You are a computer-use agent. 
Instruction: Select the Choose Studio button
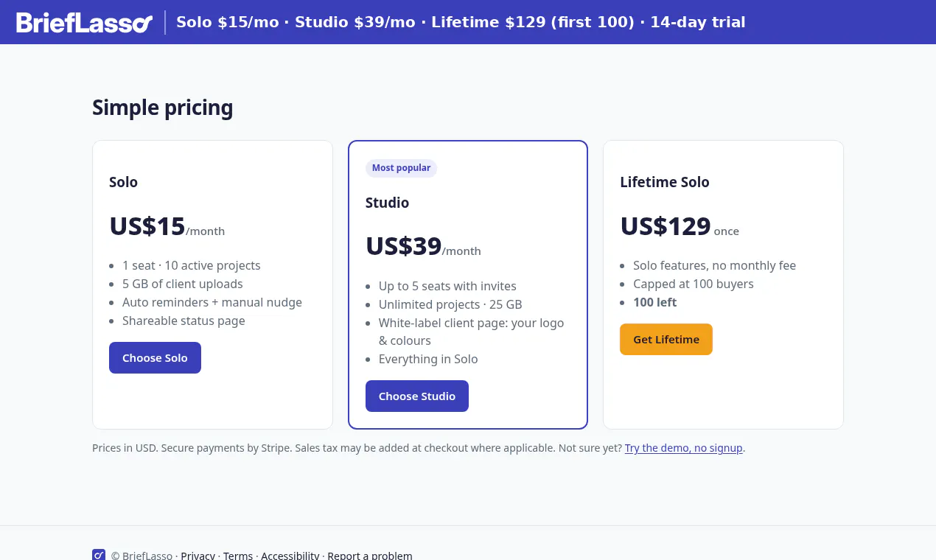pyautogui.click(x=417, y=396)
